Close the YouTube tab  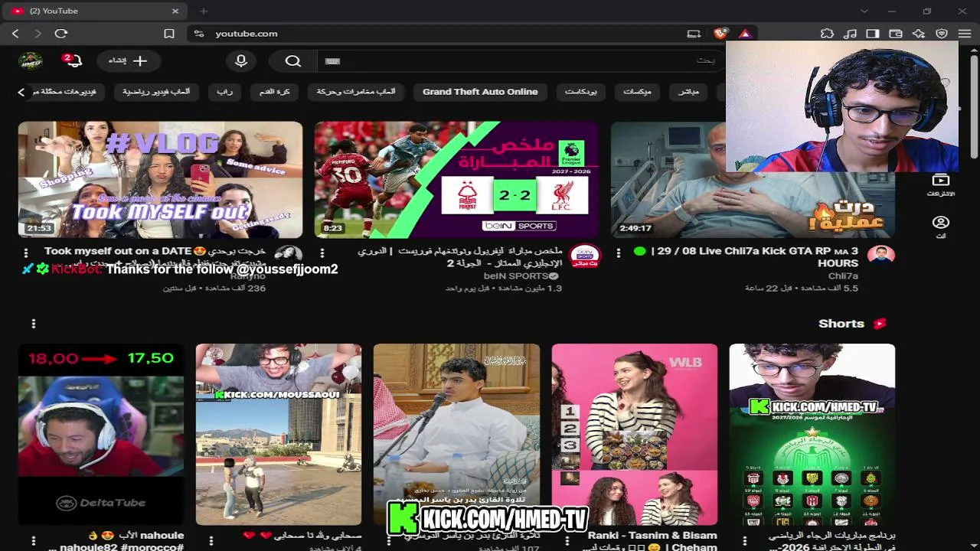pyautogui.click(x=175, y=11)
